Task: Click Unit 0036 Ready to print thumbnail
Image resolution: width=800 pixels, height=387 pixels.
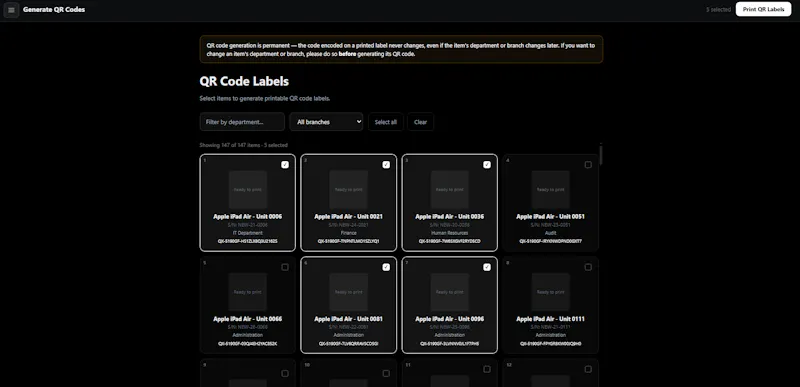Action: tap(449, 190)
